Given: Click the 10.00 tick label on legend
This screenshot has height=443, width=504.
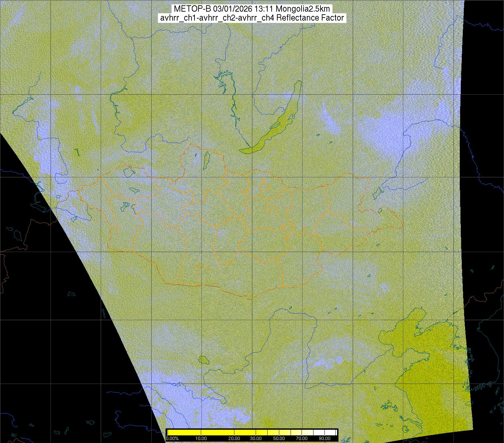Looking at the screenshot, I should 201,438.
